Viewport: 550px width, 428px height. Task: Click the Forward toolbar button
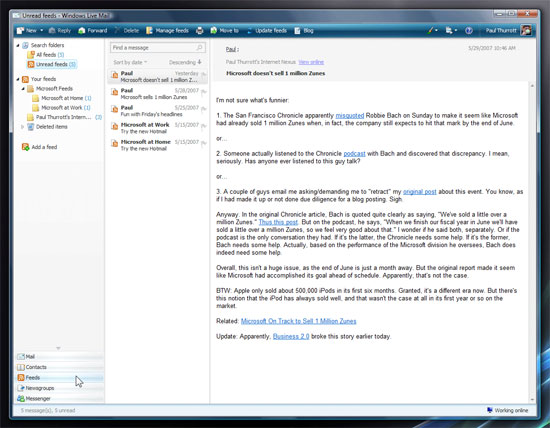coord(93,31)
